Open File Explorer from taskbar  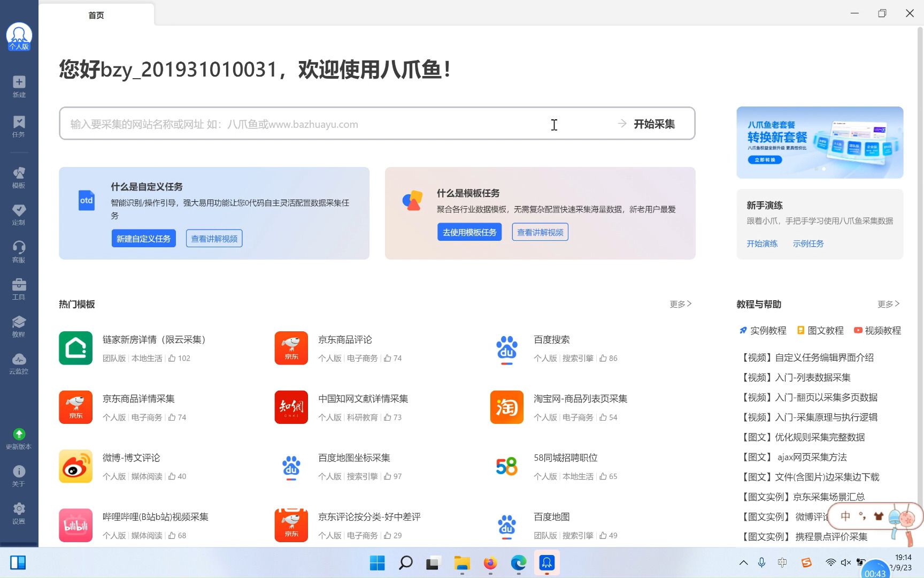tap(462, 562)
